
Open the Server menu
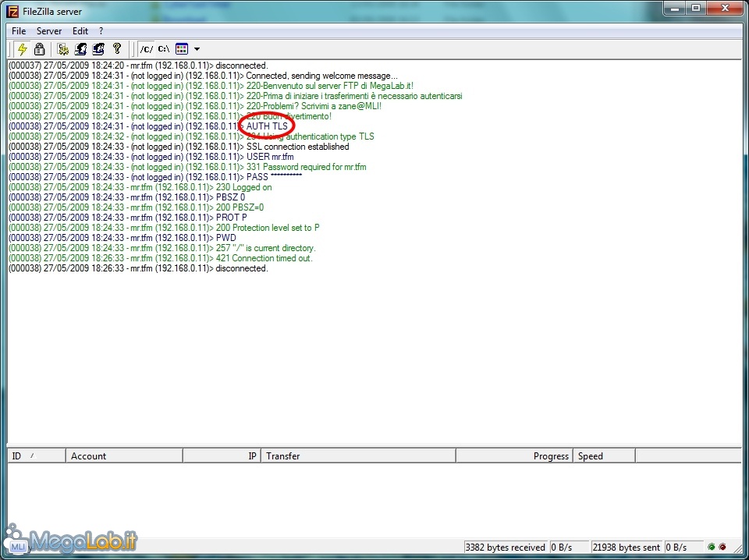coord(49,31)
